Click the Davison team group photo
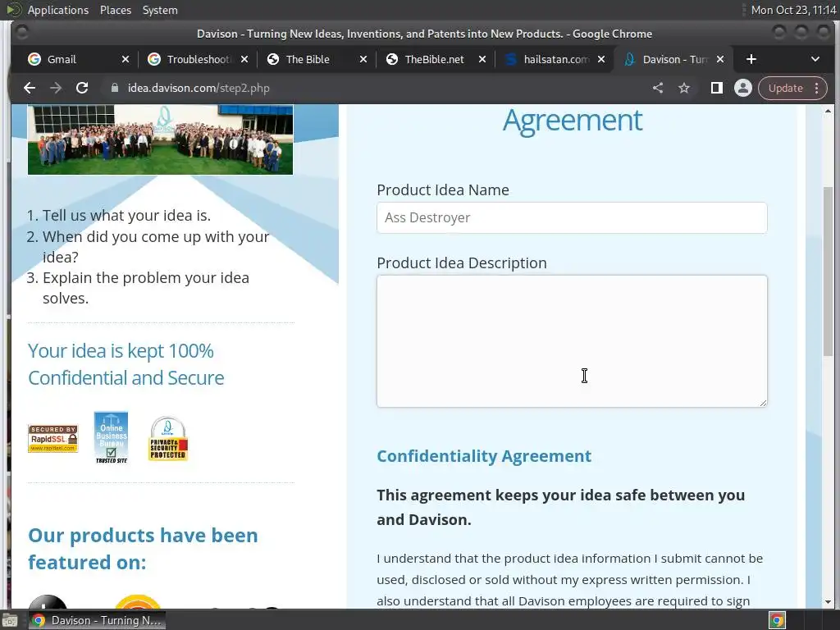 tap(160, 139)
